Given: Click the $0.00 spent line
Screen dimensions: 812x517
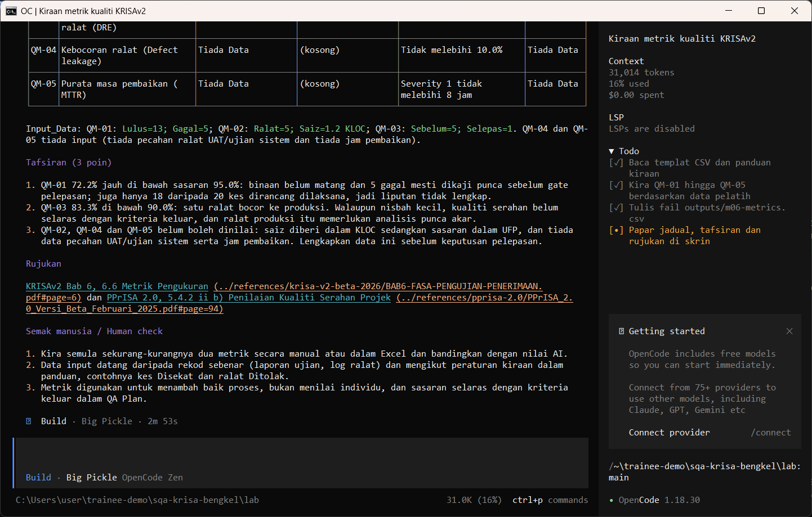Looking at the screenshot, I should coord(636,95).
